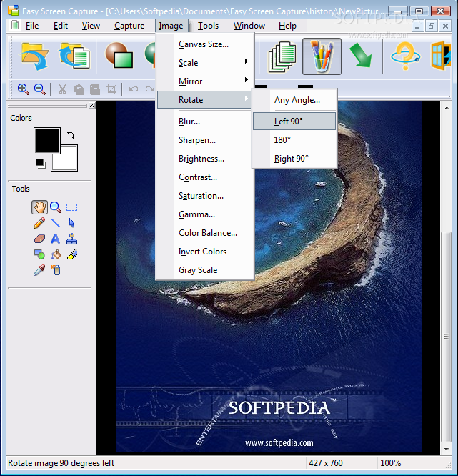
Task: Choose Saturation from Image menu
Action: 205,196
